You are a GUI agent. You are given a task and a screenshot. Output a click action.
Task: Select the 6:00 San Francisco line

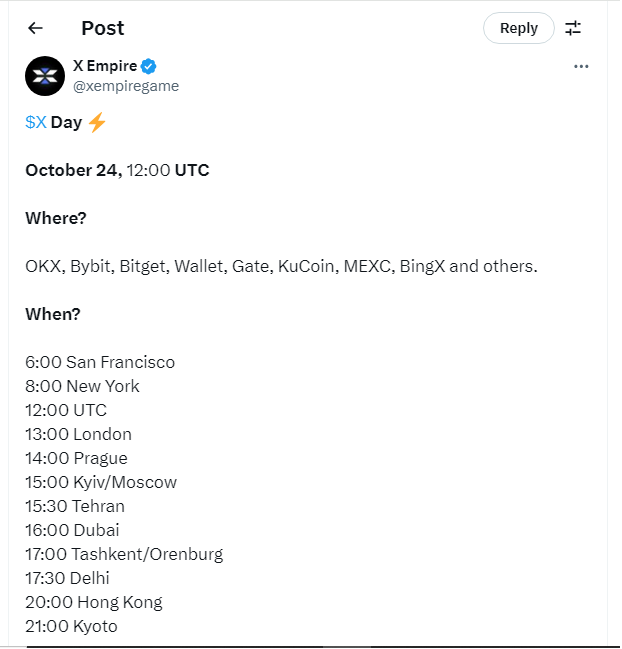pos(100,362)
